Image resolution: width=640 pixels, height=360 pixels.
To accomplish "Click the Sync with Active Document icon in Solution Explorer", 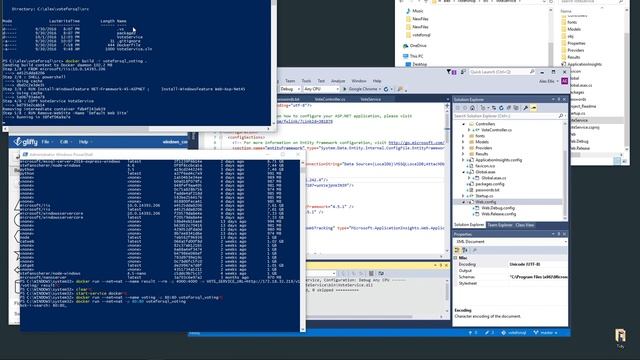I will [494, 108].
